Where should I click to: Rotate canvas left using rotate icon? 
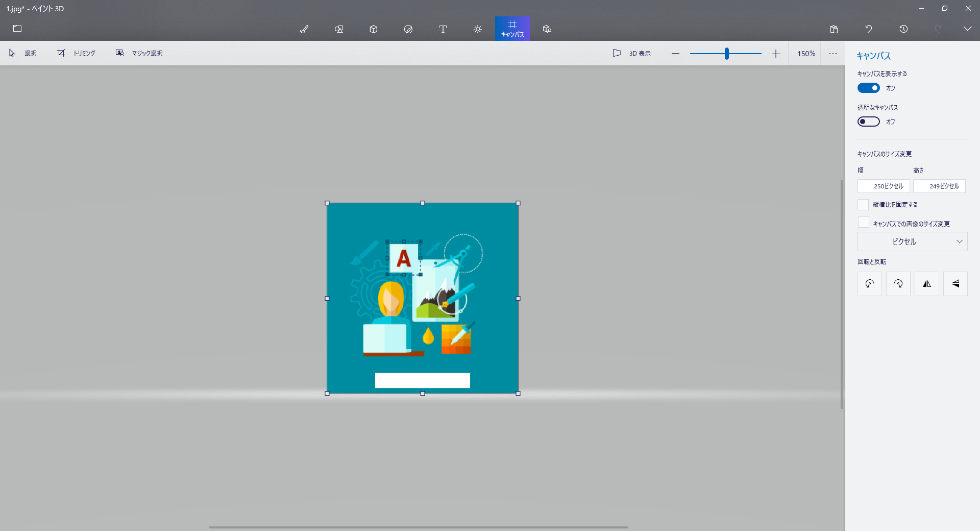870,284
